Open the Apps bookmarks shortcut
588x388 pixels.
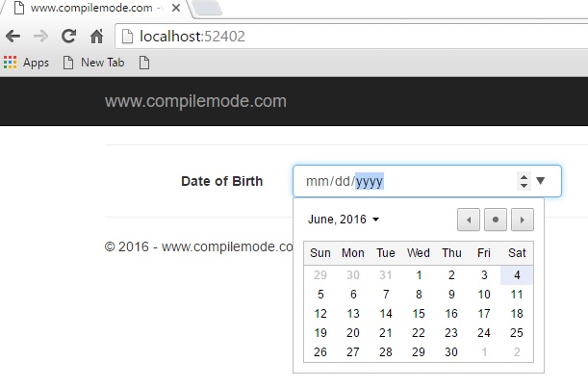(26, 63)
